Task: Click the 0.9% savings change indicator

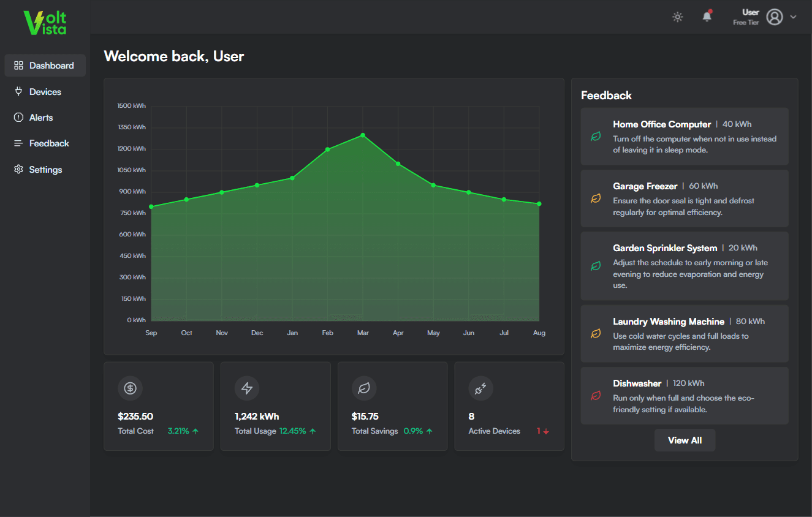Action: [418, 431]
